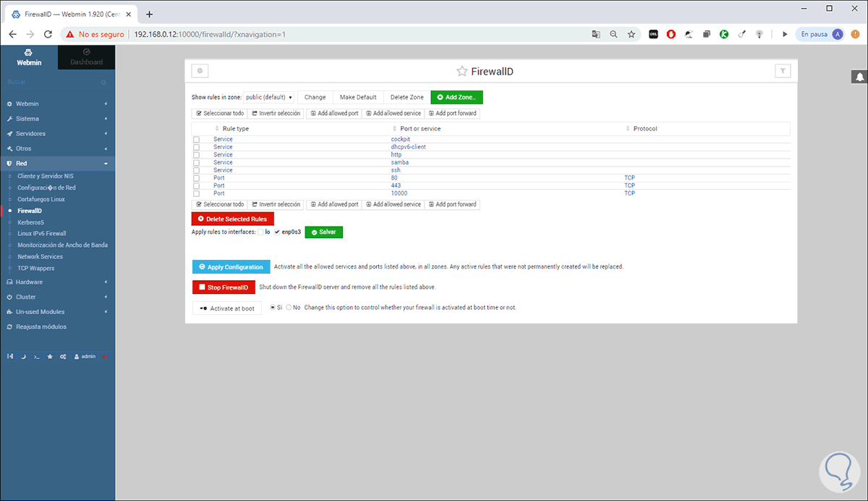Check the dhcpv6-client service rule checkbox

point(196,147)
